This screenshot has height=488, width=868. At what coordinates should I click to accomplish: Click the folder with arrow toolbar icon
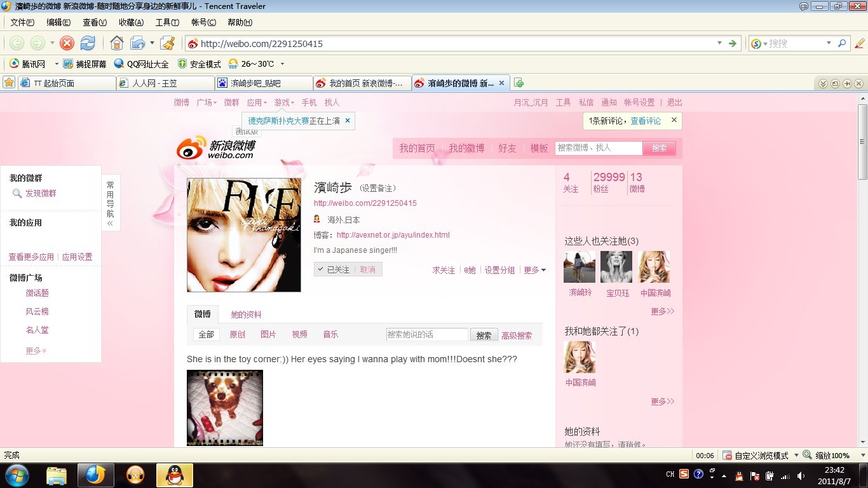coord(138,43)
